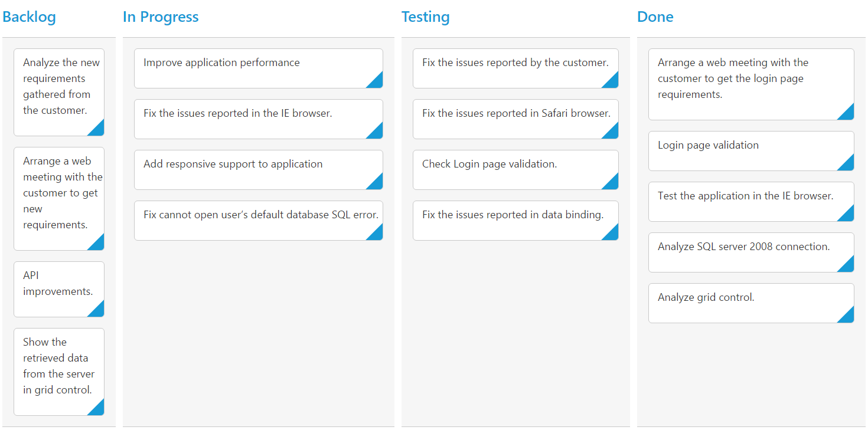The height and width of the screenshot is (430, 868).
Task: Click the Testing column header
Action: (x=425, y=17)
